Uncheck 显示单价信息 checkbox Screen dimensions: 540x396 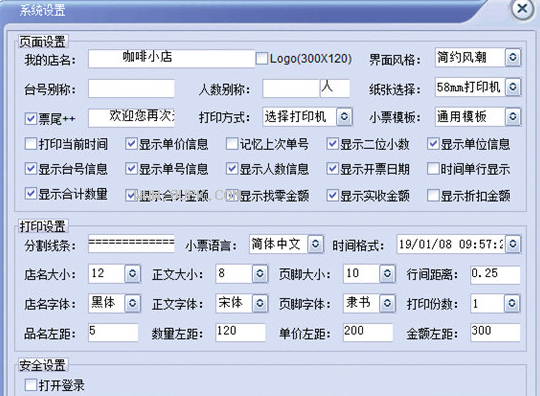click(x=131, y=144)
